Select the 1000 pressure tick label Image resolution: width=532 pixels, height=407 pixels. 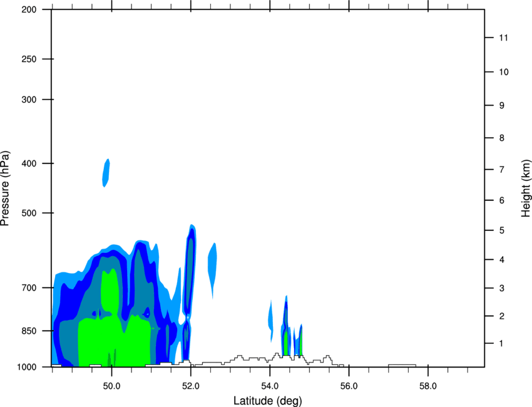tap(26, 367)
